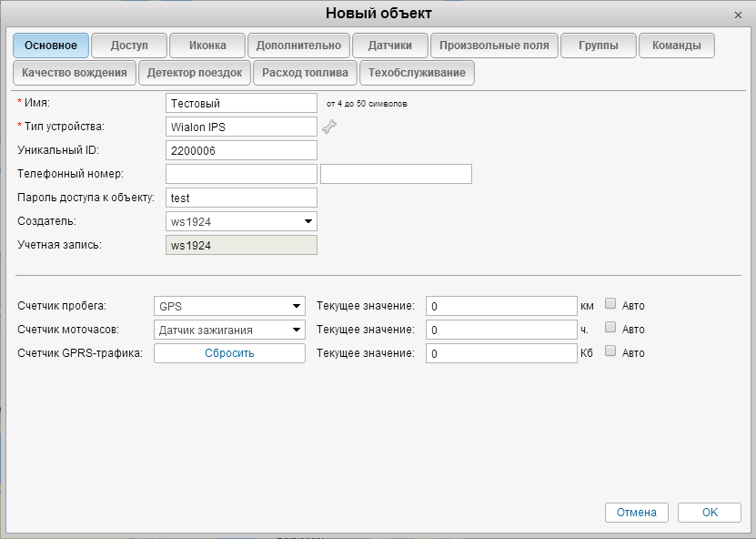Select the Команды tab
The height and width of the screenshot is (539, 756).
point(677,46)
